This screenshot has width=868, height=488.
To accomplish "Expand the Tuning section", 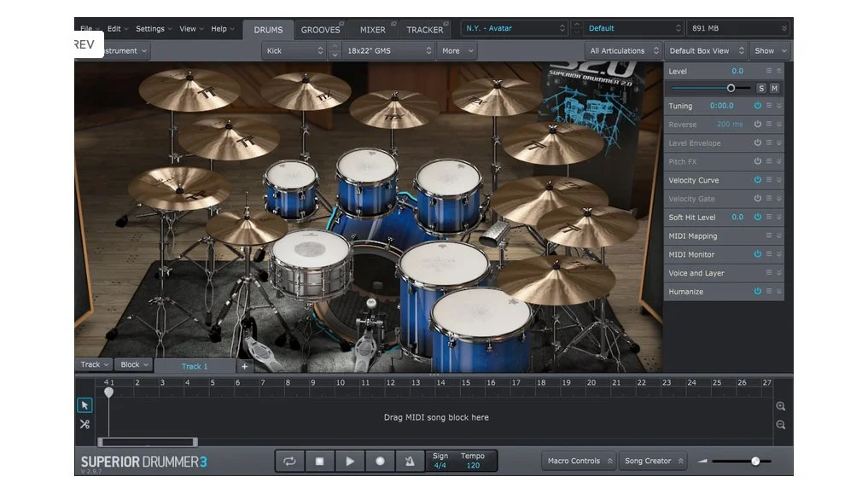I will 779,106.
